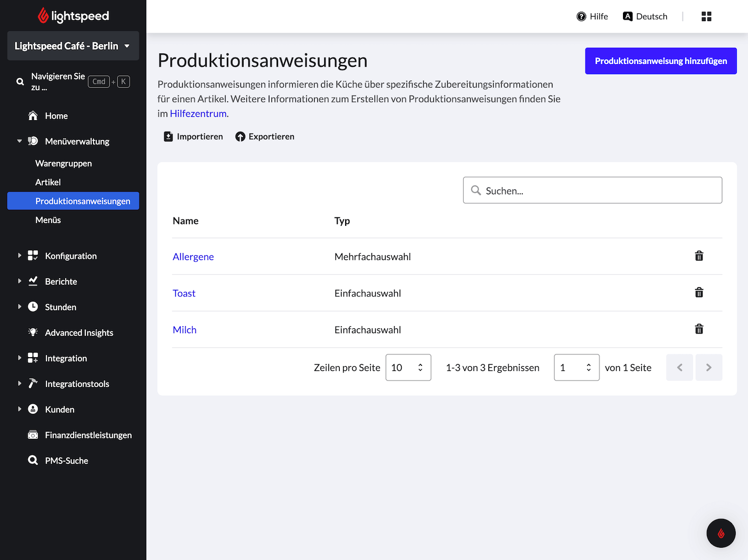Click the Advanced Insights lightbulb icon
This screenshot has height=560, width=748.
pyautogui.click(x=33, y=332)
